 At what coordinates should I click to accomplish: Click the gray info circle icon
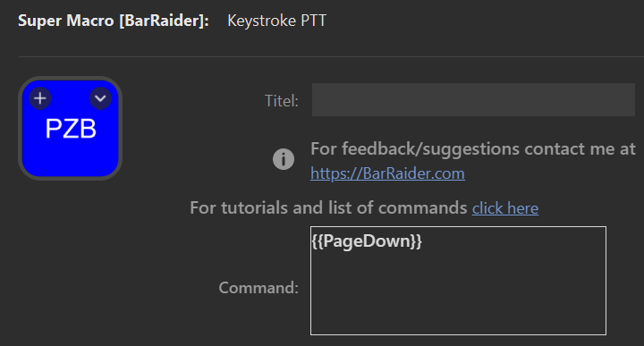284,159
